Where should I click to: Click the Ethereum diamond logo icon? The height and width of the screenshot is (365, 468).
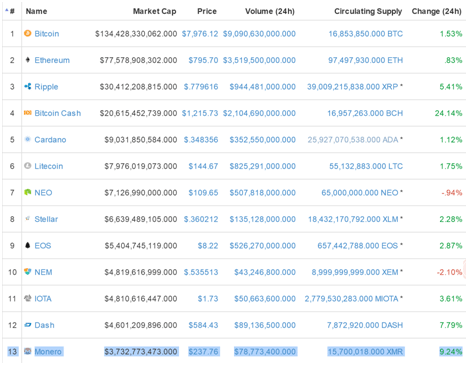pos(28,60)
